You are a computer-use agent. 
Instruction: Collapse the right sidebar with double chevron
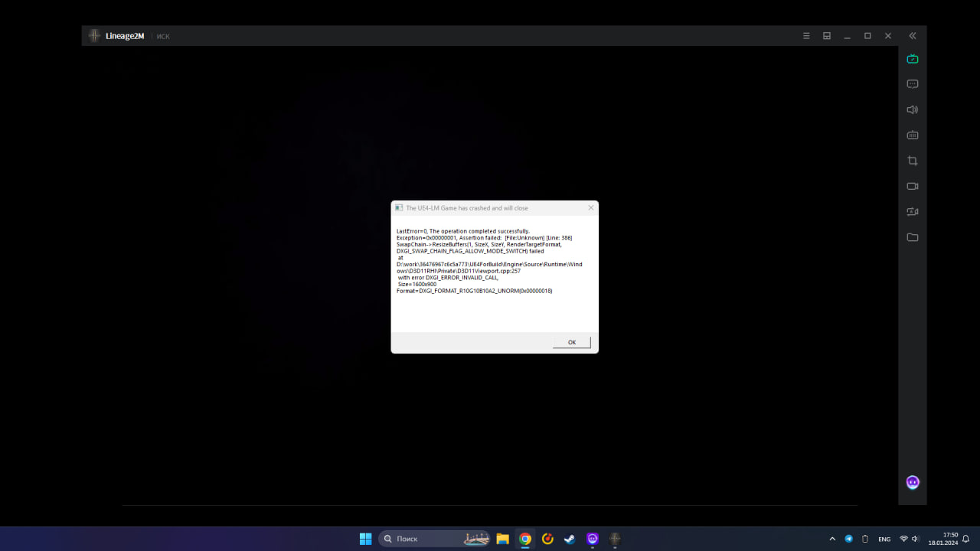pyautogui.click(x=913, y=36)
